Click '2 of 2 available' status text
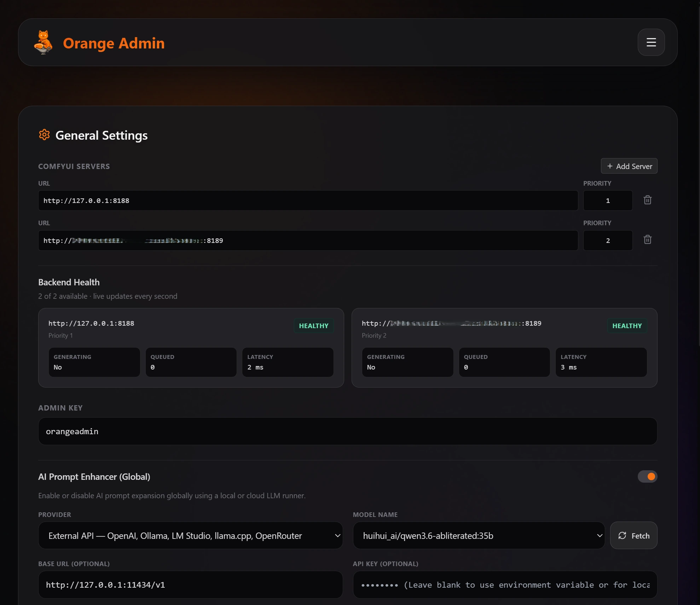Image resolution: width=700 pixels, height=605 pixels. pos(63,296)
